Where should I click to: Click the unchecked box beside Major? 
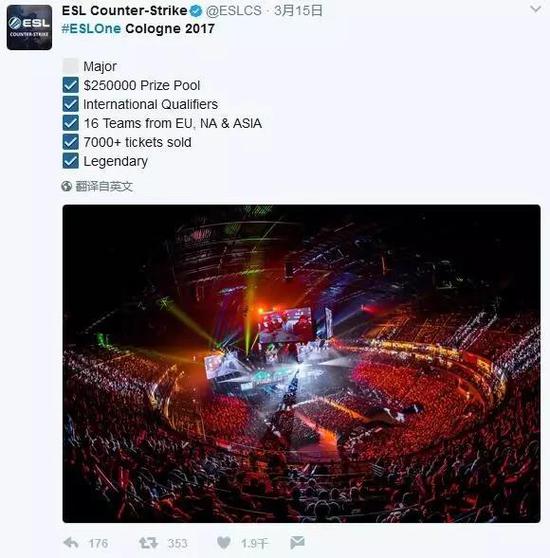[70, 66]
